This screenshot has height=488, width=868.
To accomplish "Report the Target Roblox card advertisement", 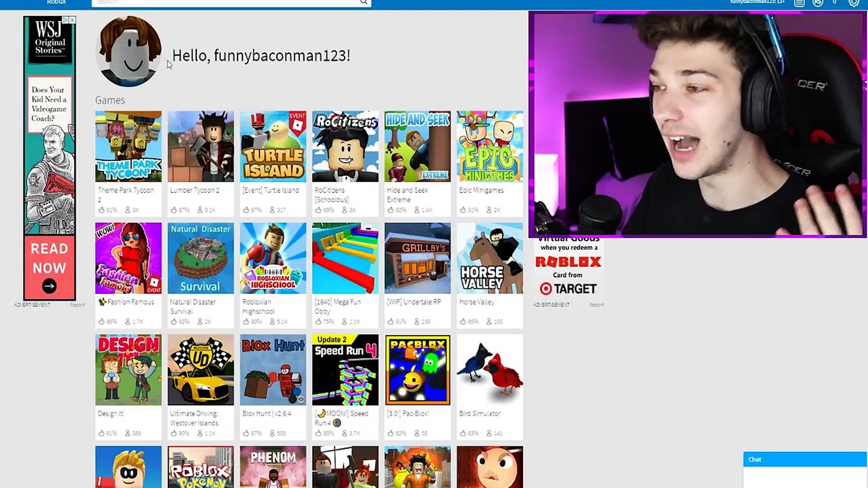I will tap(596, 305).
